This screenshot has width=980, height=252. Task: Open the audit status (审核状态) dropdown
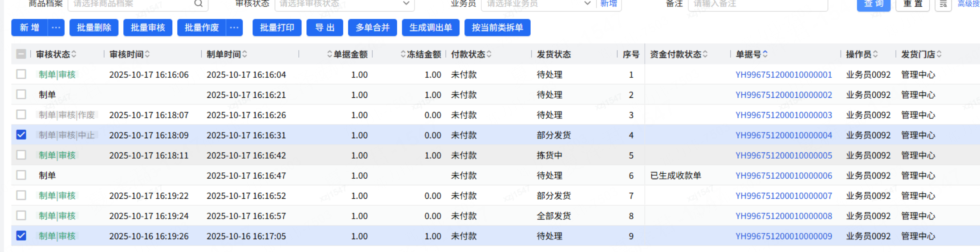click(345, 4)
